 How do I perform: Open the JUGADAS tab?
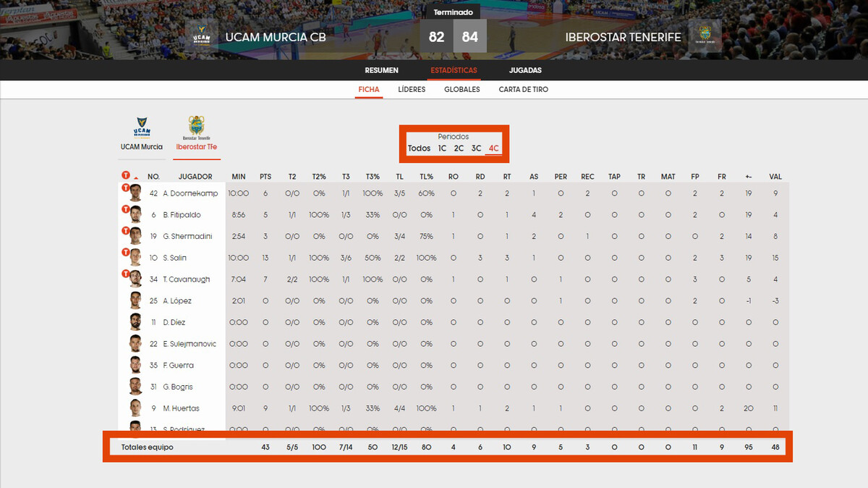[525, 70]
